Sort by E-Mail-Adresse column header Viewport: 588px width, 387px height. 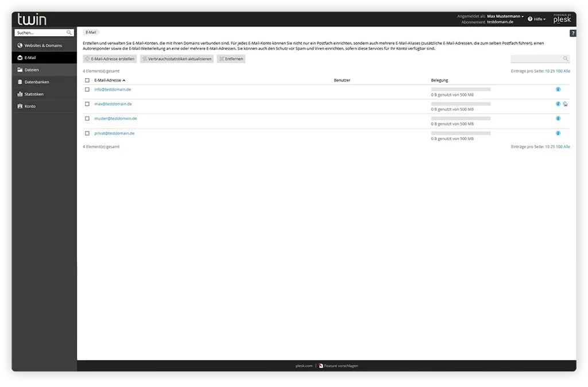pos(108,80)
